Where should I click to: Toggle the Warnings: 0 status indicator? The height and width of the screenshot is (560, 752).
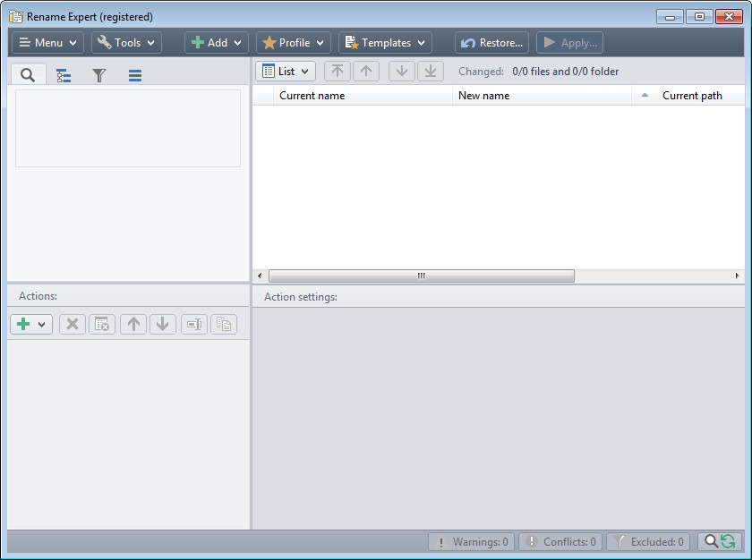point(471,541)
